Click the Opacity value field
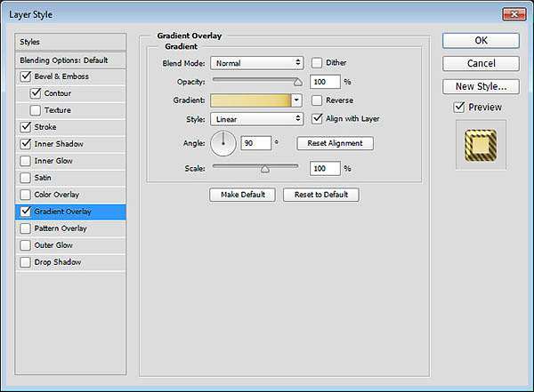Image resolution: width=534 pixels, height=392 pixels. (x=325, y=82)
